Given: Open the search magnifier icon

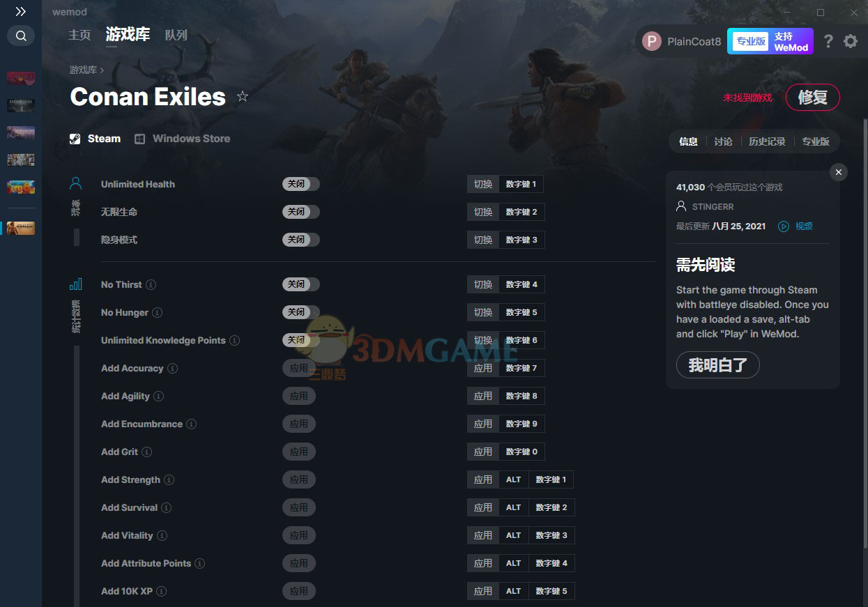Looking at the screenshot, I should pyautogui.click(x=21, y=36).
